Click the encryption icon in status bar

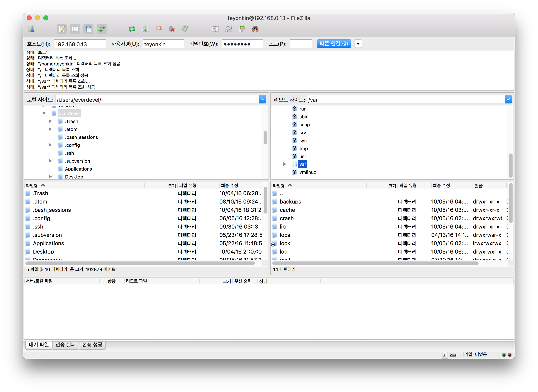point(445,355)
